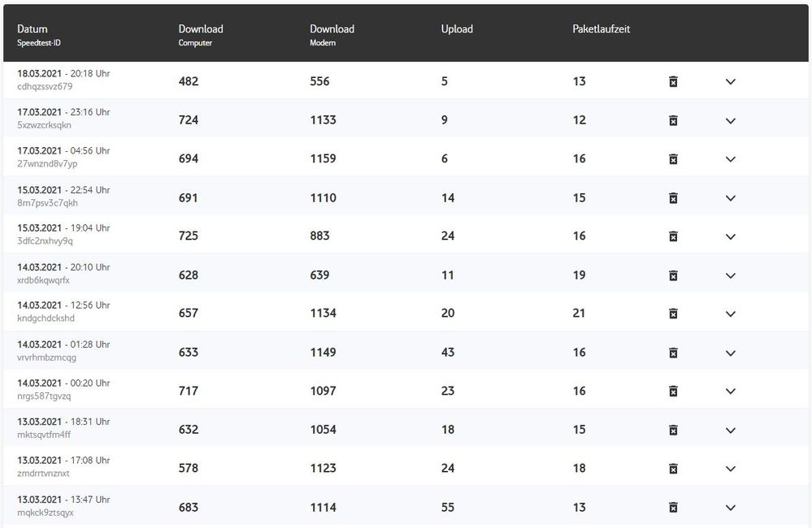Expand details for test 3dfc2nxhvy9q

click(x=730, y=236)
